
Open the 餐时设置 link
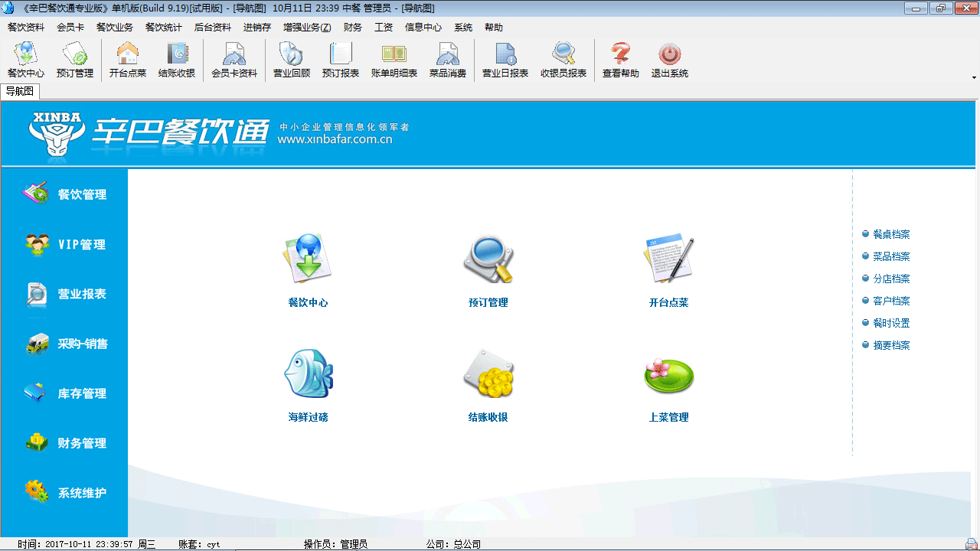coord(891,324)
